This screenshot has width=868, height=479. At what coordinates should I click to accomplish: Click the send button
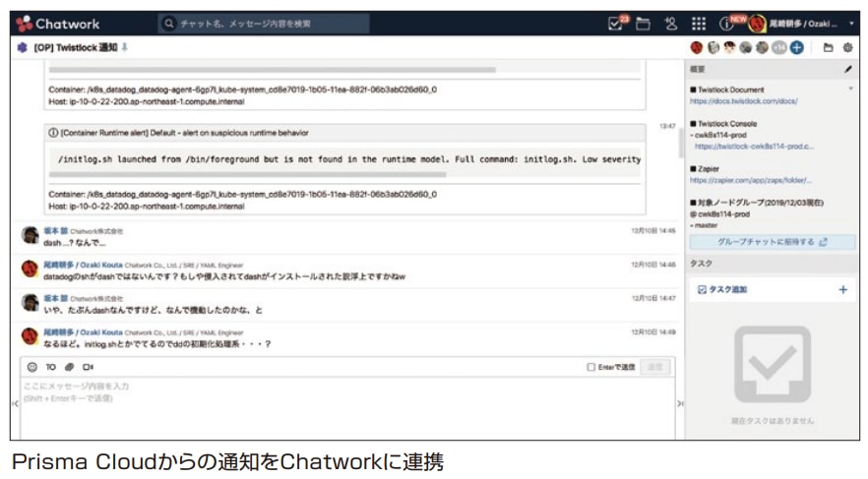(x=654, y=367)
